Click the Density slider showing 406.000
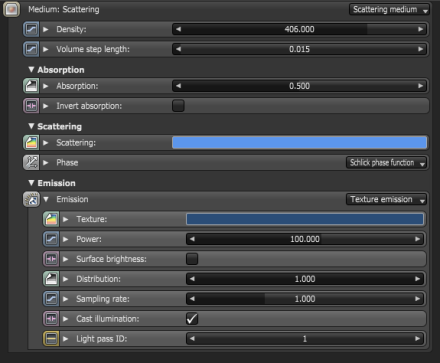440x363 pixels. coord(299,29)
